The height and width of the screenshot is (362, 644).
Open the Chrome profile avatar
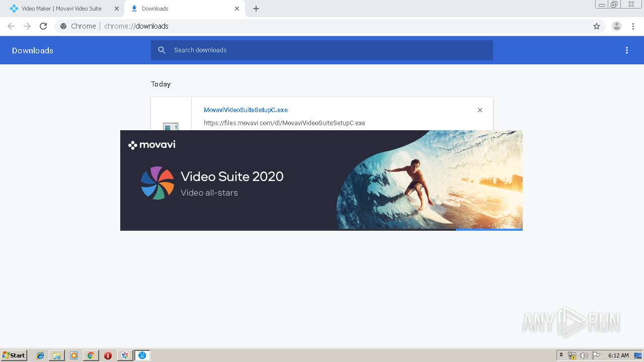617,26
